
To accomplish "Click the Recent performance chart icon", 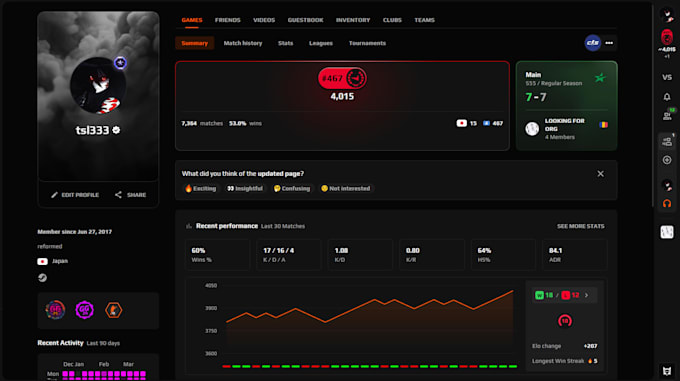I will coord(189,226).
